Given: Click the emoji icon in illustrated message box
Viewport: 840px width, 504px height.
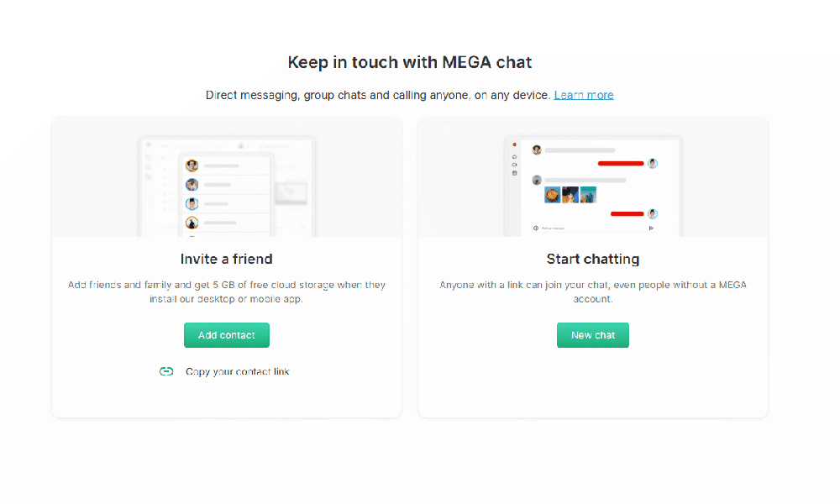Looking at the screenshot, I should click(536, 228).
